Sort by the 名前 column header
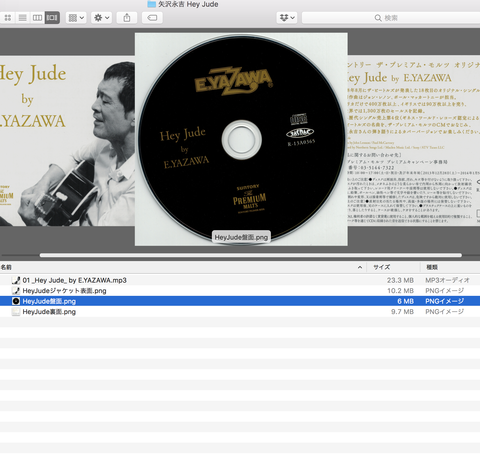Image resolution: width=480 pixels, height=457 pixels. [6, 267]
